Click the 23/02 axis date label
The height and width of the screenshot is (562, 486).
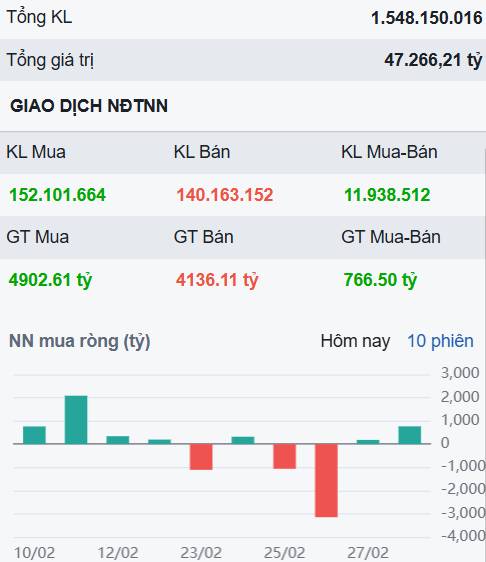point(201,553)
